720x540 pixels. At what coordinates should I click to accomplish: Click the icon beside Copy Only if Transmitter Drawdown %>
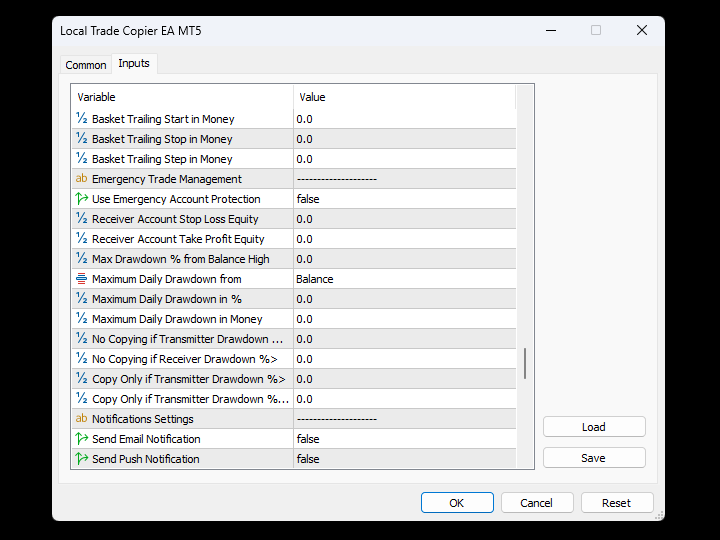[x=82, y=379]
